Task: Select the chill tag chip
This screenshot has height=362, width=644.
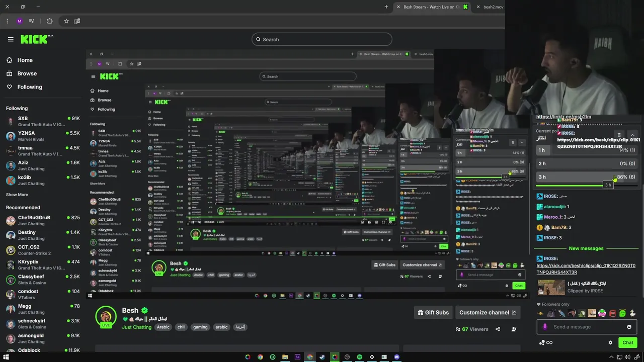Action: pyautogui.click(x=181, y=327)
